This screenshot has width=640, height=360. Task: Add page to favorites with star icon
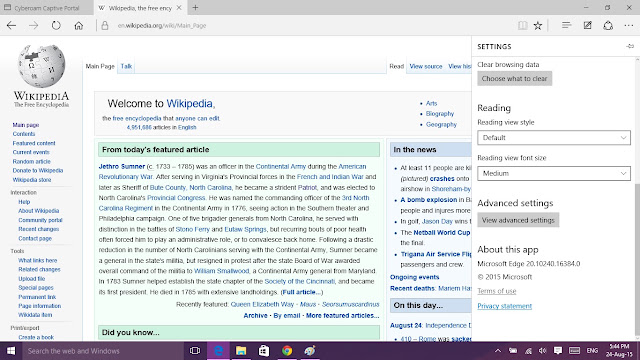pos(538,25)
